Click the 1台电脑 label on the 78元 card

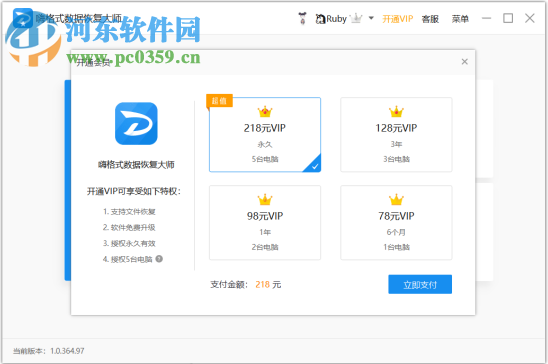click(x=396, y=247)
